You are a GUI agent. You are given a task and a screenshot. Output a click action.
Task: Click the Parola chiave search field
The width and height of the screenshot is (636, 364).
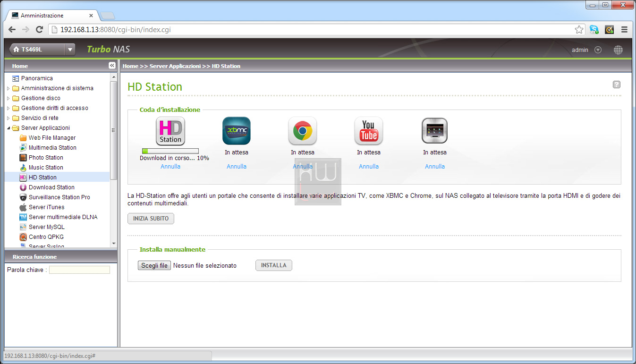(79, 270)
